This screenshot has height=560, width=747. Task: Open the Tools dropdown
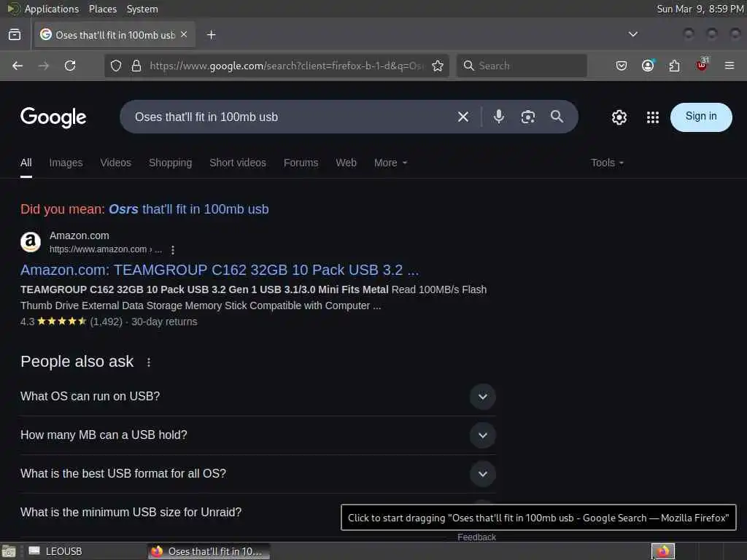(x=607, y=163)
